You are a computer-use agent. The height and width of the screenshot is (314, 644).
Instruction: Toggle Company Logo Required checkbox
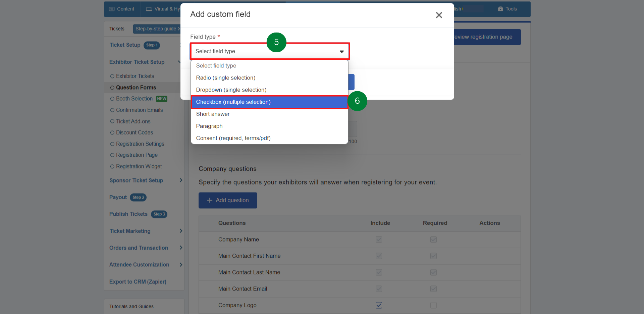pyautogui.click(x=434, y=305)
